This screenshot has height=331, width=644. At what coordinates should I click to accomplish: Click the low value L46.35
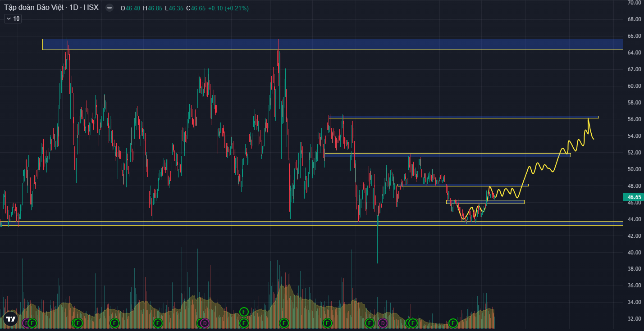click(x=174, y=8)
